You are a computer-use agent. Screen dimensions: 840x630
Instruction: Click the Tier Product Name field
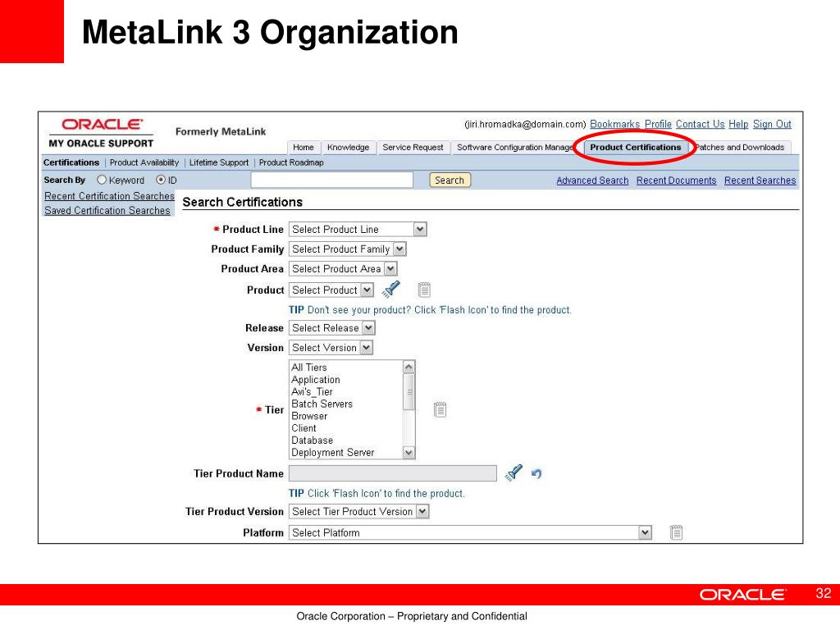coord(393,473)
